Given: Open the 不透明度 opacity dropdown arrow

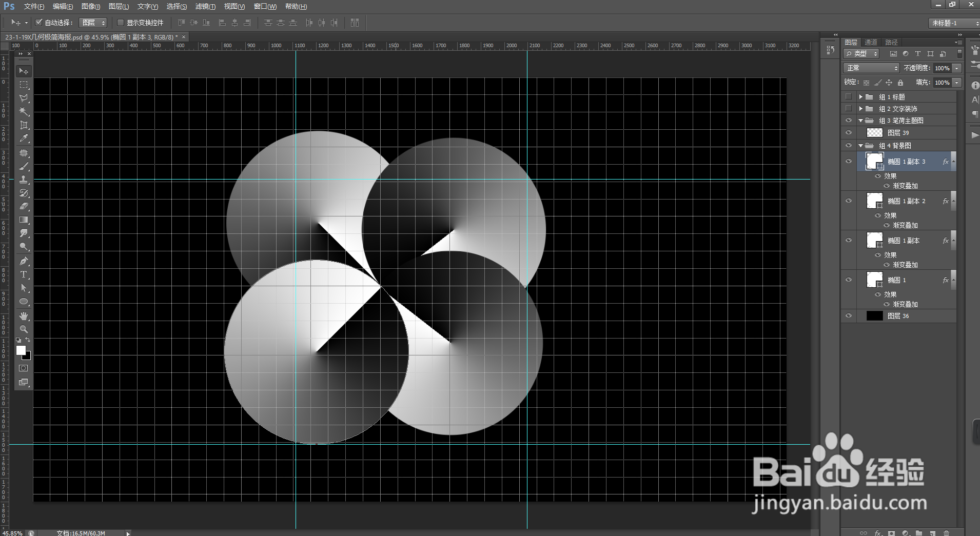Looking at the screenshot, I should coord(957,68).
